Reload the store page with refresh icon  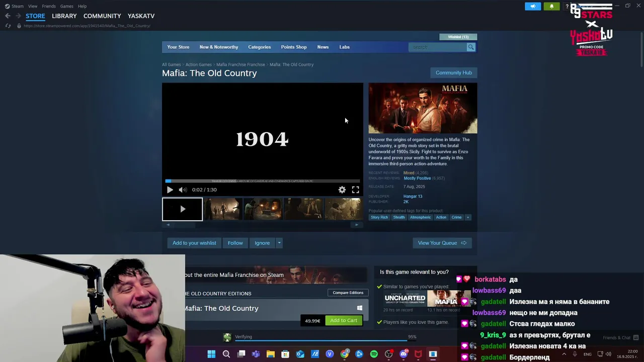[x=8, y=26]
